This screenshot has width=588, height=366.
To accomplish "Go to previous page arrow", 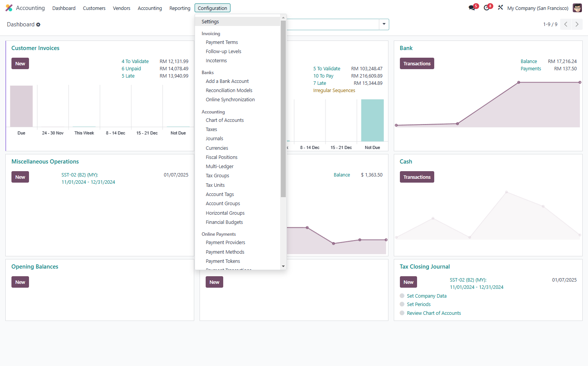I will 565,24.
